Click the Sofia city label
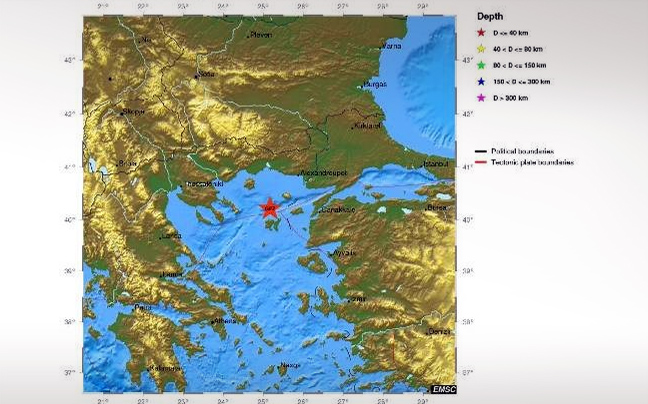This screenshot has height=404, width=648. (207, 73)
